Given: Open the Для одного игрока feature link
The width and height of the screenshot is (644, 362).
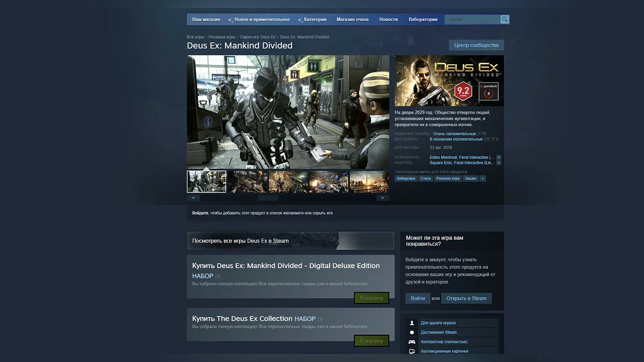Looking at the screenshot, I should 438,323.
